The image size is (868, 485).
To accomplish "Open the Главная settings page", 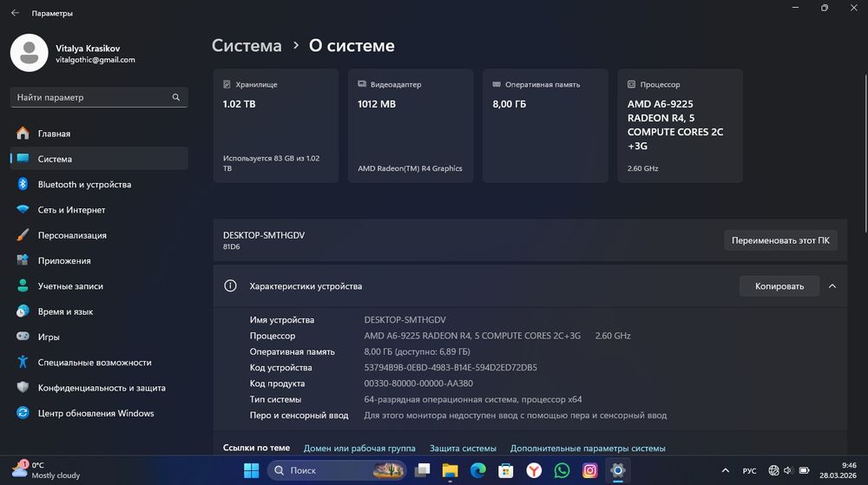I will (99, 134).
